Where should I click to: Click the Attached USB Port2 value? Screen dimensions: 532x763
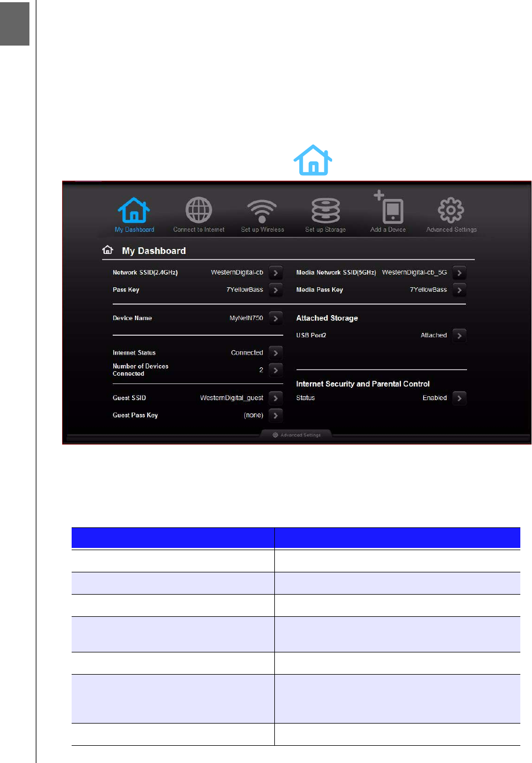434,335
